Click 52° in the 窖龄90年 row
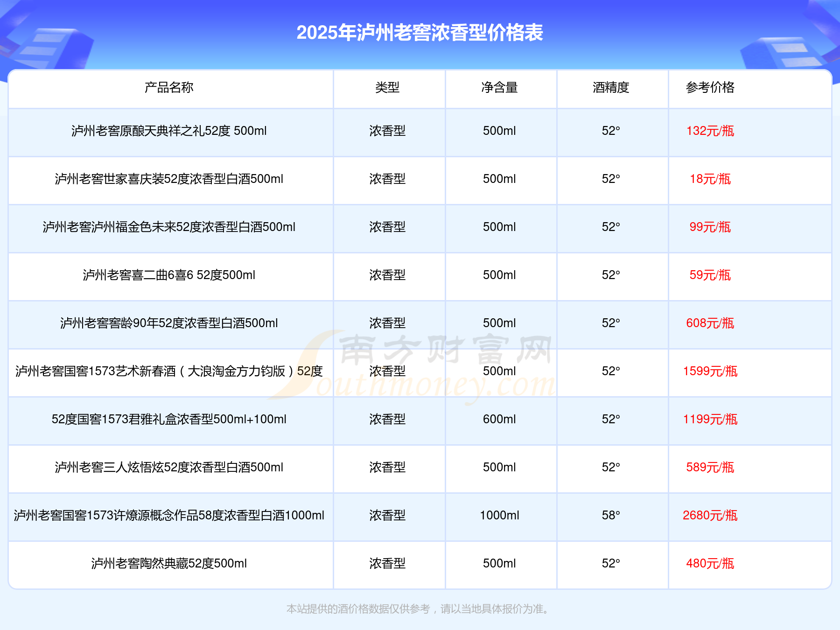This screenshot has width=840, height=630. coord(611,323)
